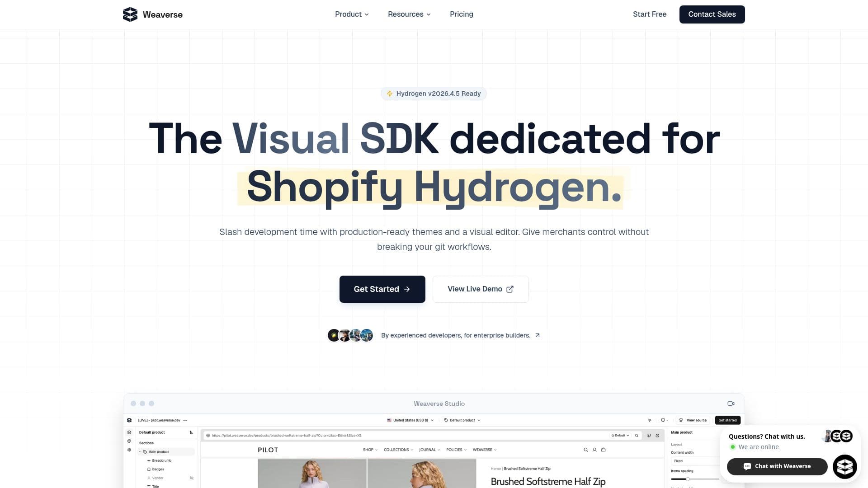The width and height of the screenshot is (868, 488).
Task: Open the Default product template dropdown
Action: 462,420
